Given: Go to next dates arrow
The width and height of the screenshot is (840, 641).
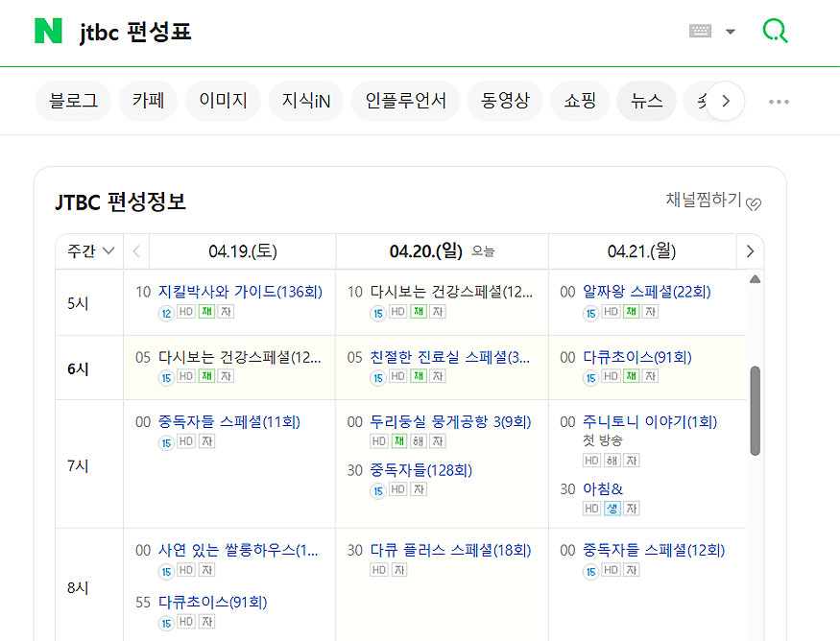Looking at the screenshot, I should click(x=750, y=251).
